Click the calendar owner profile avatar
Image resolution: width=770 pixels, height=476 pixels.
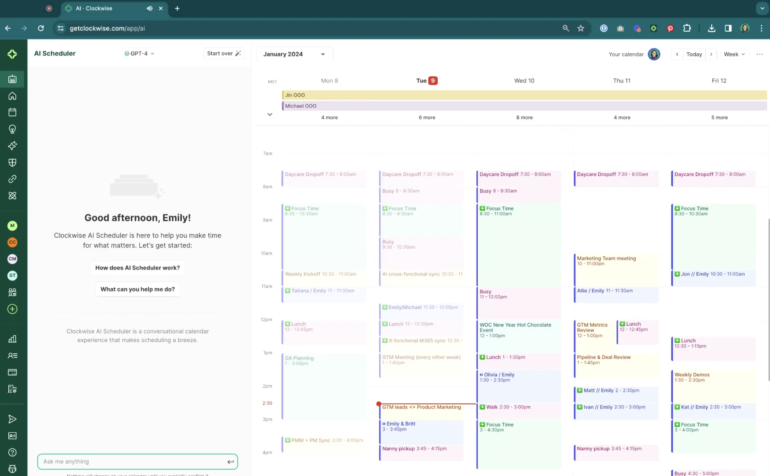(654, 54)
